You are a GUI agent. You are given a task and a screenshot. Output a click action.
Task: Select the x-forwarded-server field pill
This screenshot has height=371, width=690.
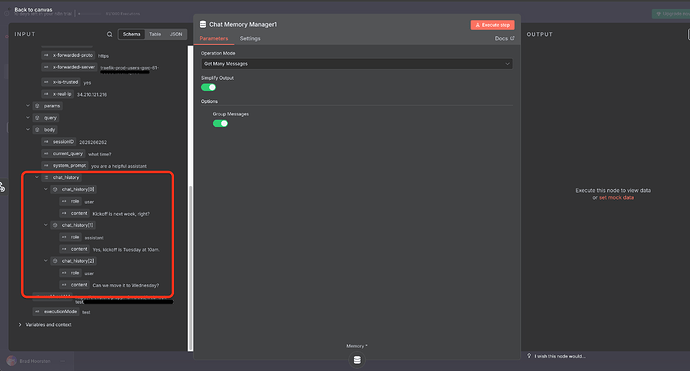click(x=69, y=67)
